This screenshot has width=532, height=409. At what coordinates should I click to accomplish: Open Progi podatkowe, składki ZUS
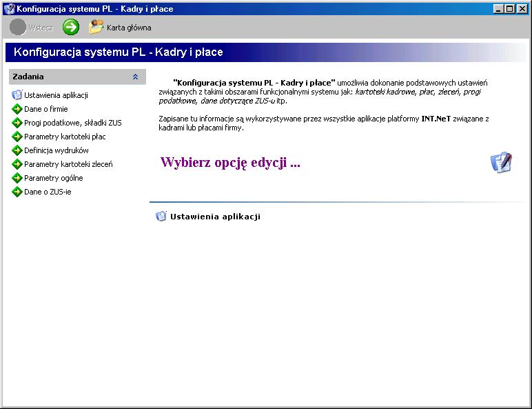pos(73,123)
